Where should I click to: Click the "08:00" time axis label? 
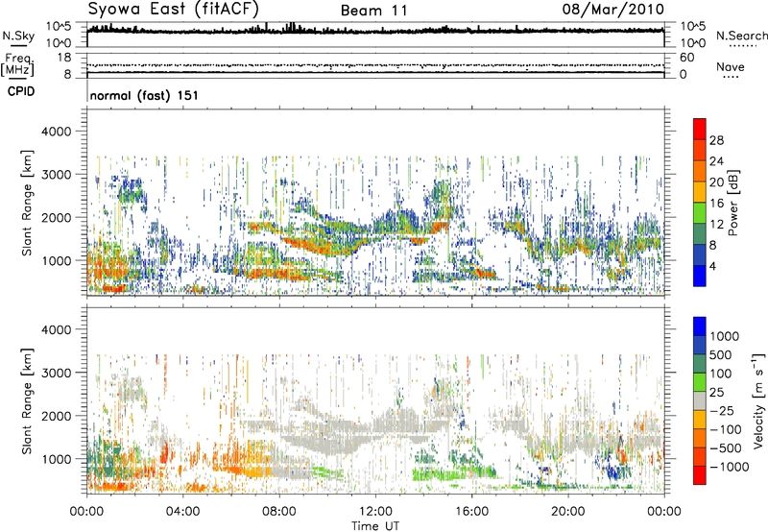pyautogui.click(x=278, y=512)
